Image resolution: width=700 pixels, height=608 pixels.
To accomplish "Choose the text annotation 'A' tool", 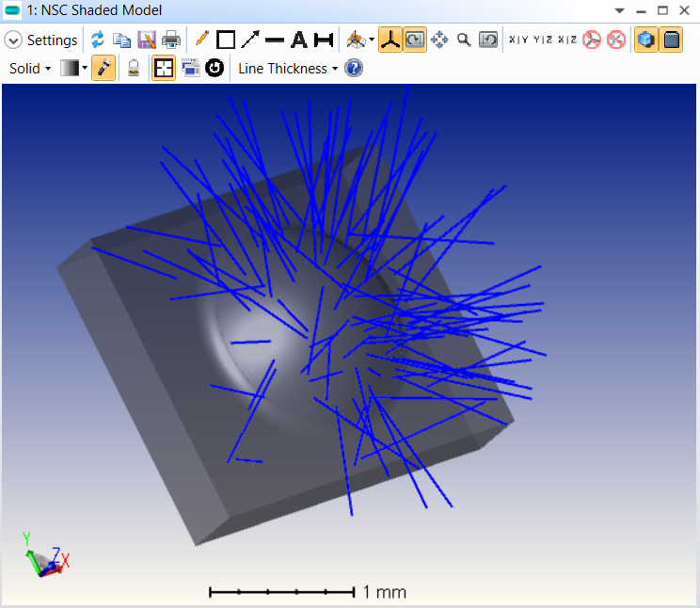I will point(299,40).
